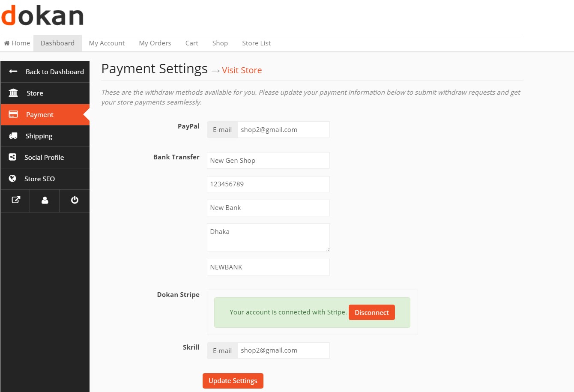The width and height of the screenshot is (574, 392).
Task: Open store via external link icon
Action: 15,200
